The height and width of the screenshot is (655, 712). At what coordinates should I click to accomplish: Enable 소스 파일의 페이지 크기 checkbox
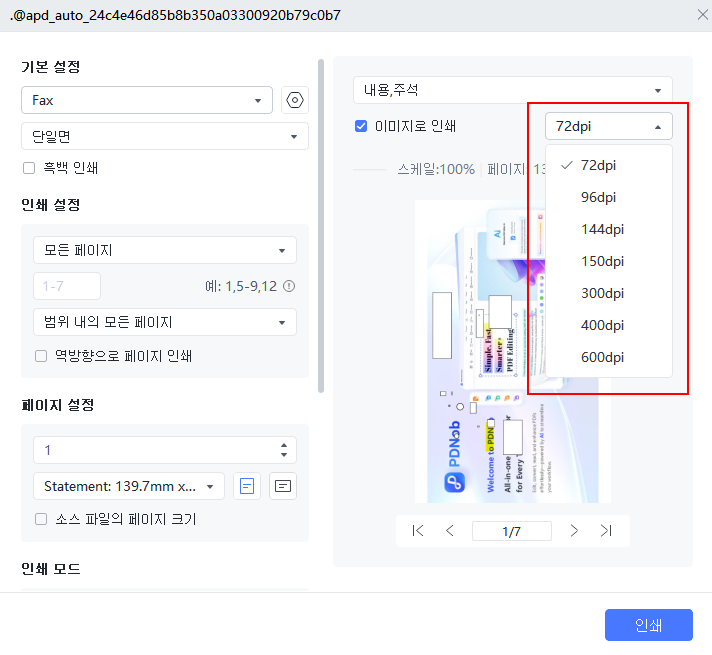tap(41, 519)
